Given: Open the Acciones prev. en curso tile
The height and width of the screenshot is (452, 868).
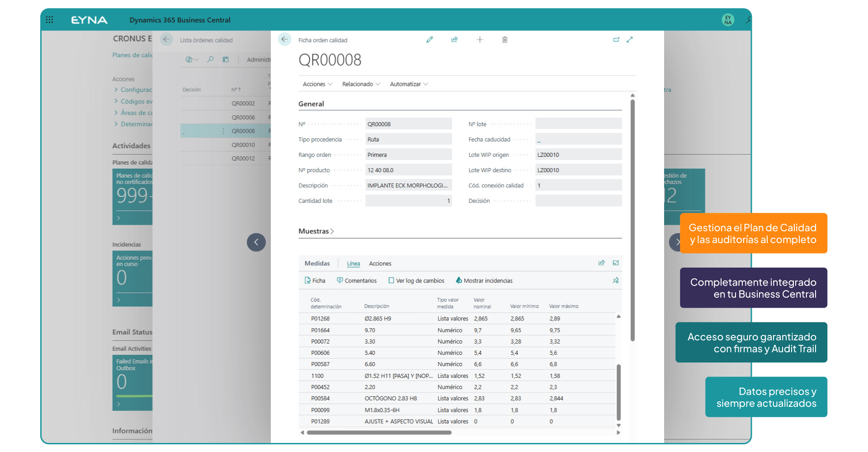Looking at the screenshot, I should click(x=132, y=279).
